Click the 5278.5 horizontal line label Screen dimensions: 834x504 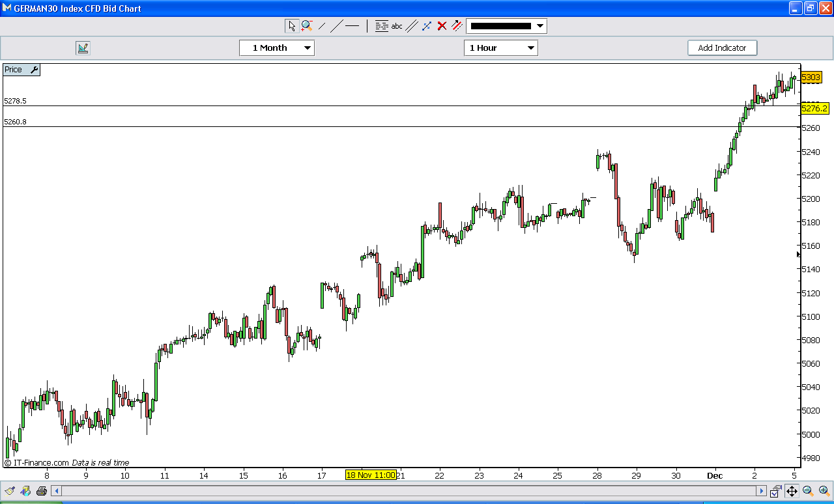(15, 101)
